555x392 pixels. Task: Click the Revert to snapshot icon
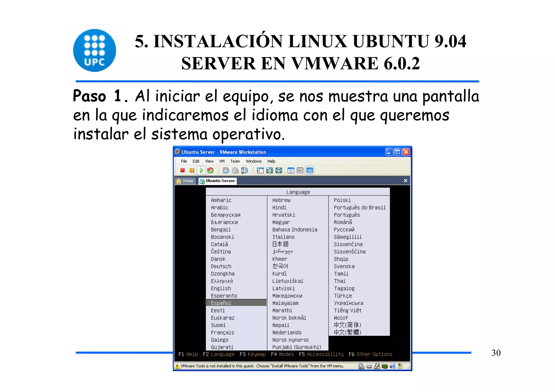[x=235, y=170]
